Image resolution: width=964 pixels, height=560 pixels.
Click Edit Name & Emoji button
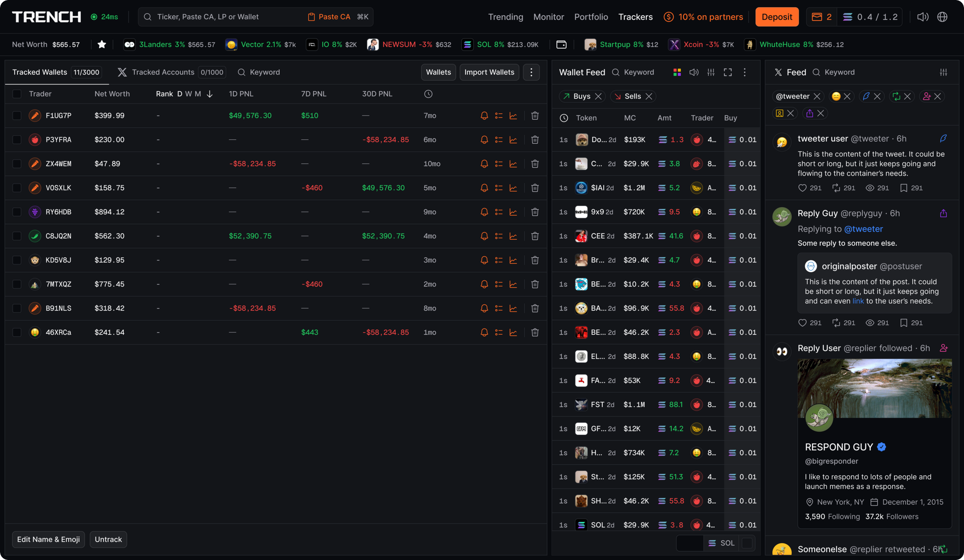(48, 539)
